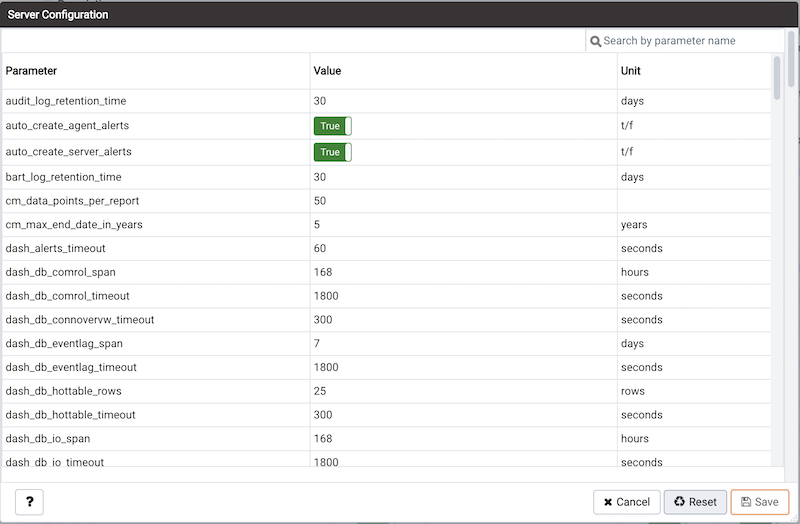The image size is (800, 524).
Task: Toggle auto_create_server_alerts True switch
Action: pos(333,152)
